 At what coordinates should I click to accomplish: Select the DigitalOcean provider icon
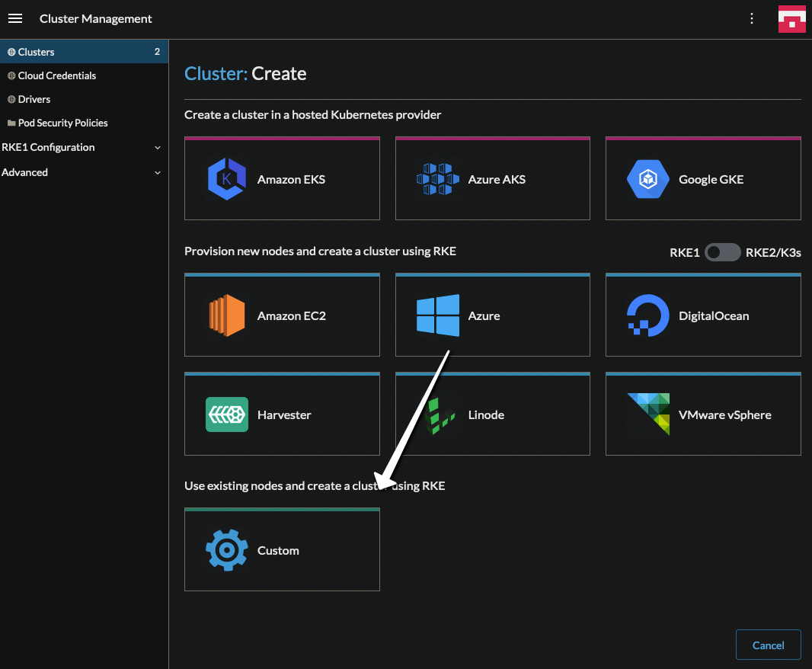(x=647, y=315)
